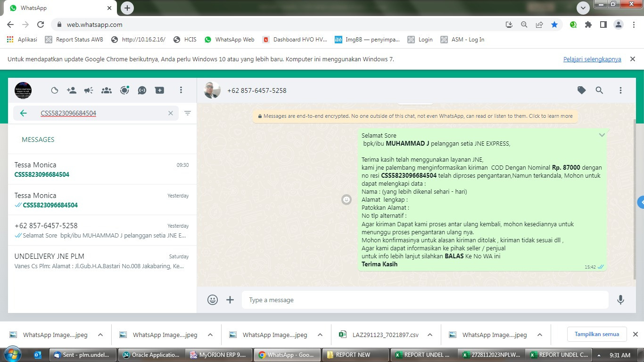
Task: React to message with the smiley icon
Action: coord(347,200)
